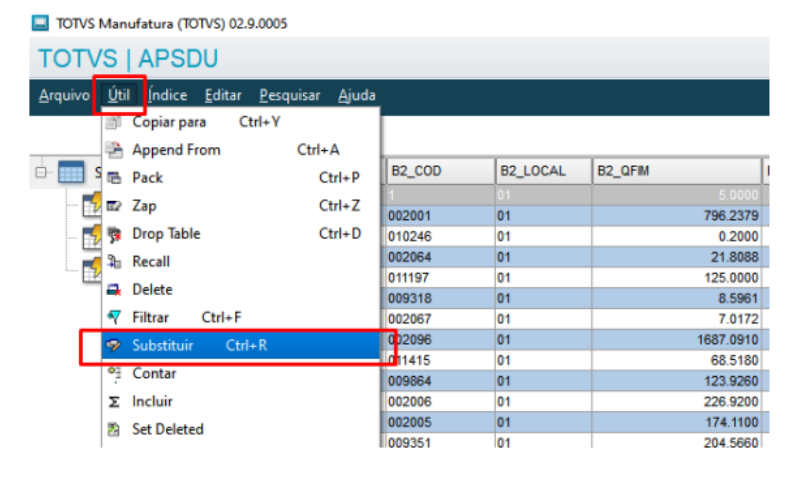Click the Copiar para menu icon
This screenshot has height=479, width=798.
point(113,122)
